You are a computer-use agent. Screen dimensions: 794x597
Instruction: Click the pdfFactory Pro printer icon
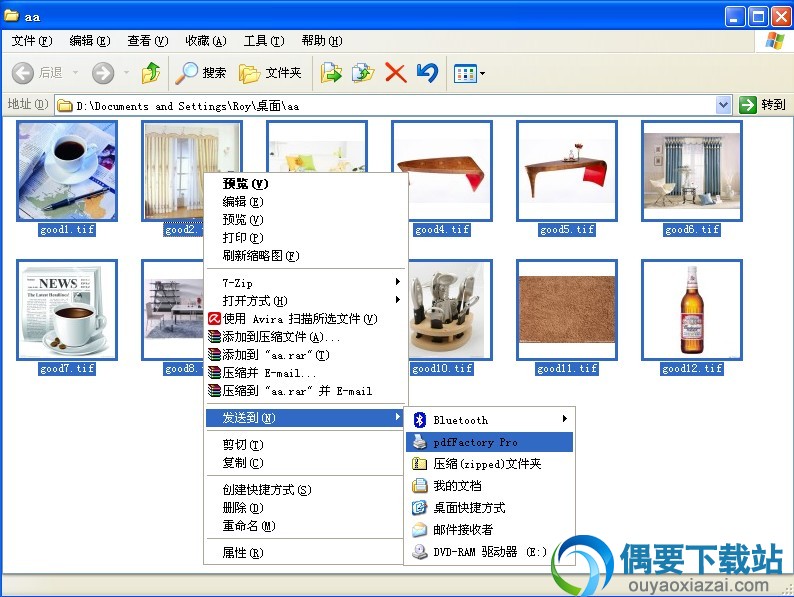click(x=419, y=442)
